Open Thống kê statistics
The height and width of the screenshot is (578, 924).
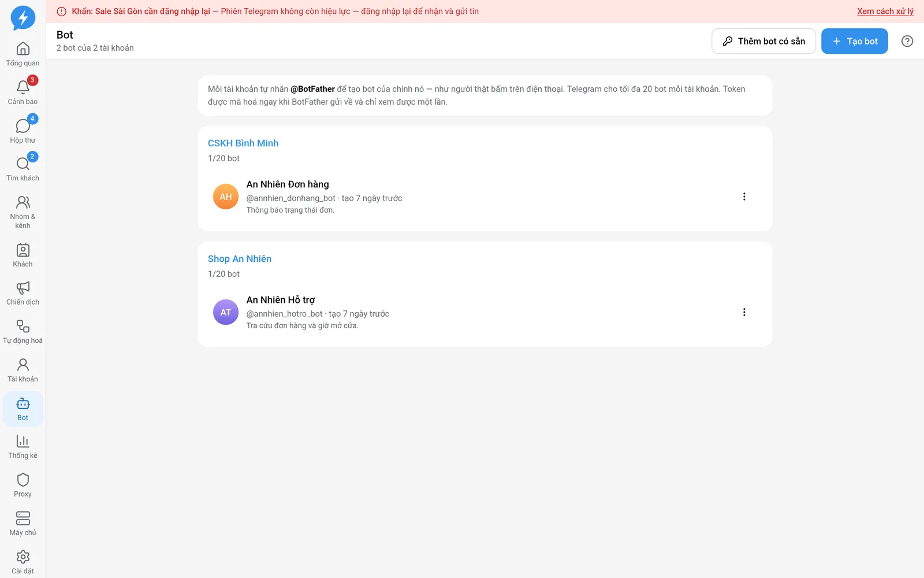click(23, 447)
